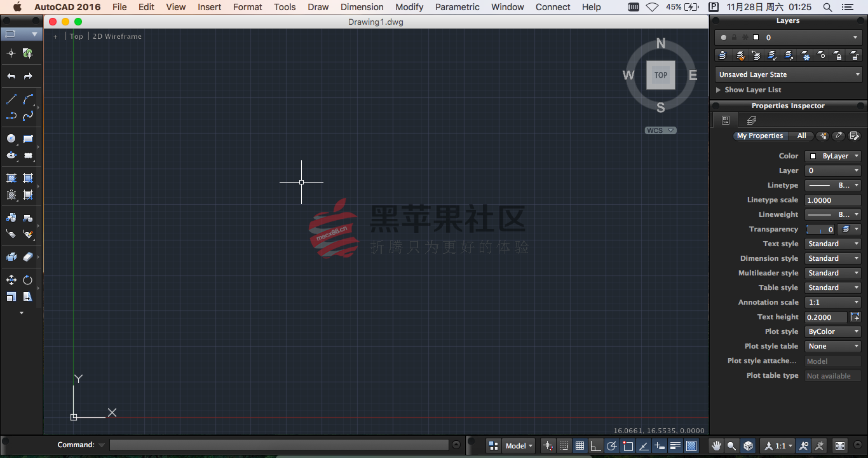Click the Zoom magnifier in status bar
868x458 pixels.
(x=732, y=446)
